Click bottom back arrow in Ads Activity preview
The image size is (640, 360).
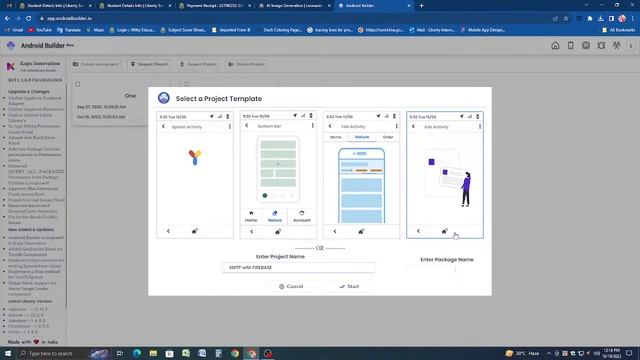(x=418, y=231)
